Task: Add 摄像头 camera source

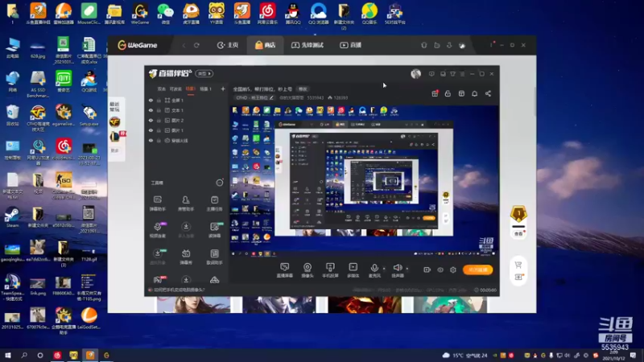Action: click(x=308, y=270)
